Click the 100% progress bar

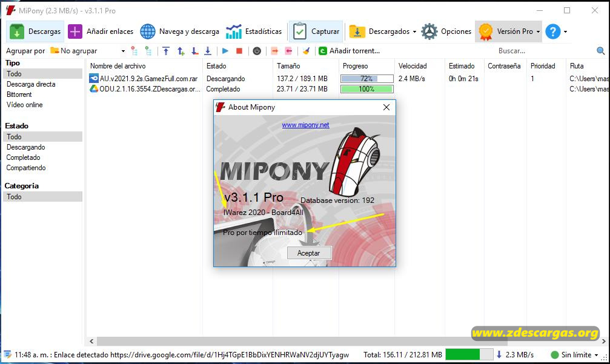click(367, 89)
